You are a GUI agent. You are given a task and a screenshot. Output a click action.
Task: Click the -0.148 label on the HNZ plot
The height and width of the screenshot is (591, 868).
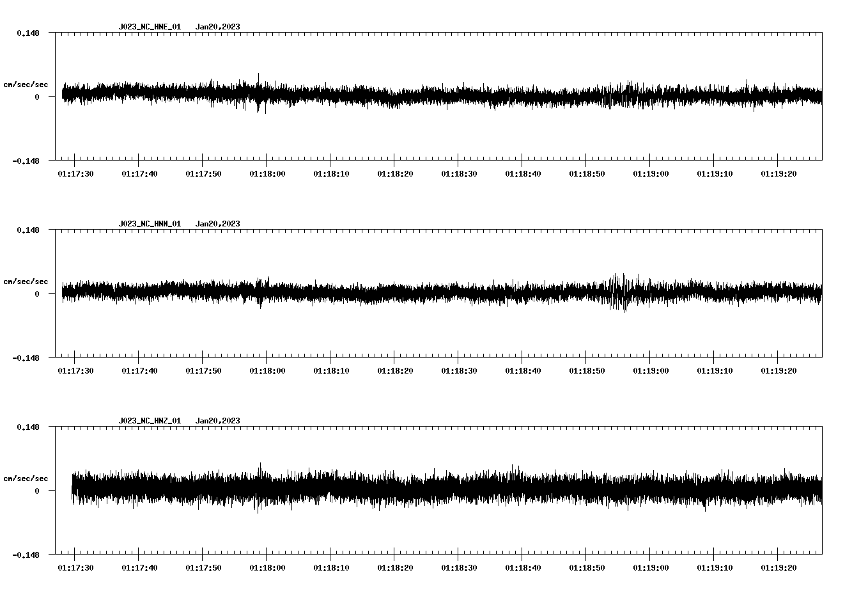[26, 555]
